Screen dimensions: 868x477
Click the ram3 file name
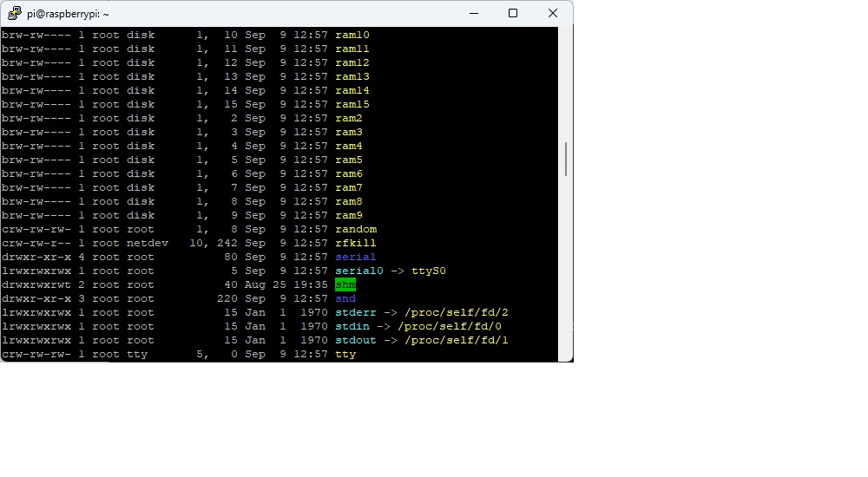point(349,132)
